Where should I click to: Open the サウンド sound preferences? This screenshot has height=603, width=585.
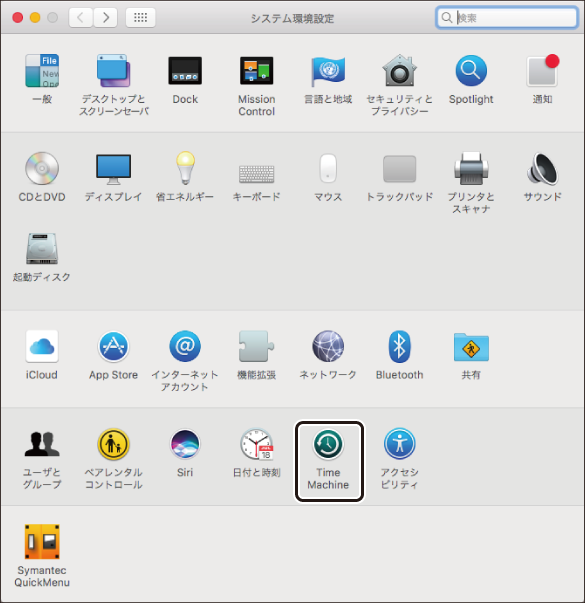coord(542,168)
